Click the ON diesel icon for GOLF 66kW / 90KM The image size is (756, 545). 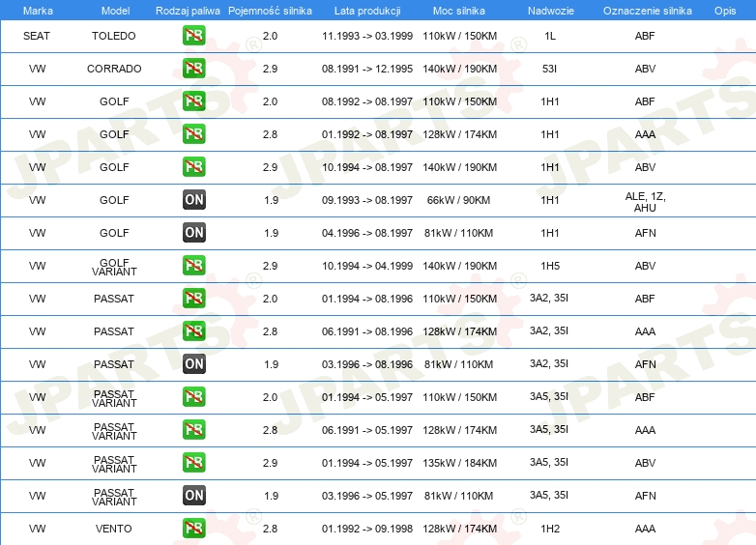193,199
